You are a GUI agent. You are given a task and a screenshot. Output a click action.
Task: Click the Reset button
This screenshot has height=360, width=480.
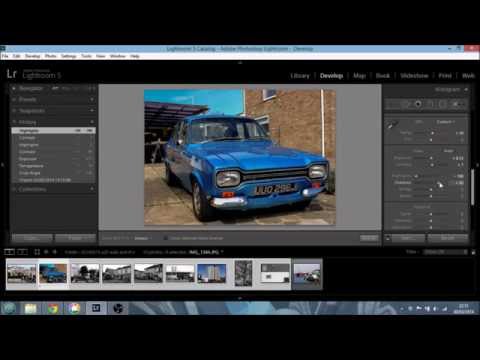[x=448, y=238]
